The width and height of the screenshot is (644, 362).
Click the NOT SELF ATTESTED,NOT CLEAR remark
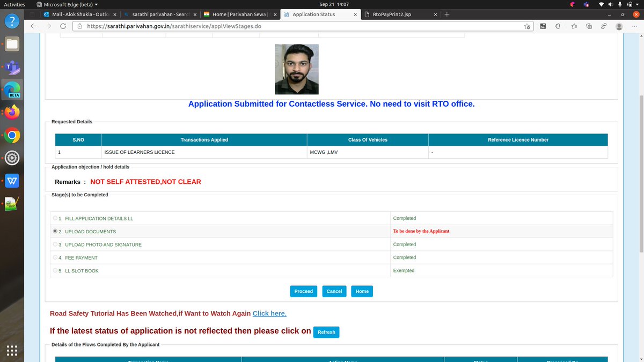coord(145,182)
